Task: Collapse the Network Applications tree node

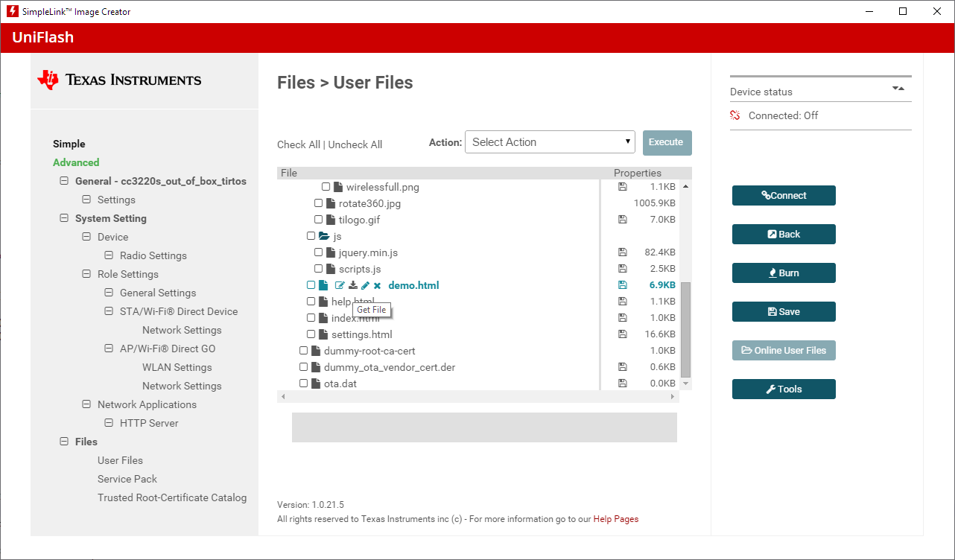Action: [86, 404]
